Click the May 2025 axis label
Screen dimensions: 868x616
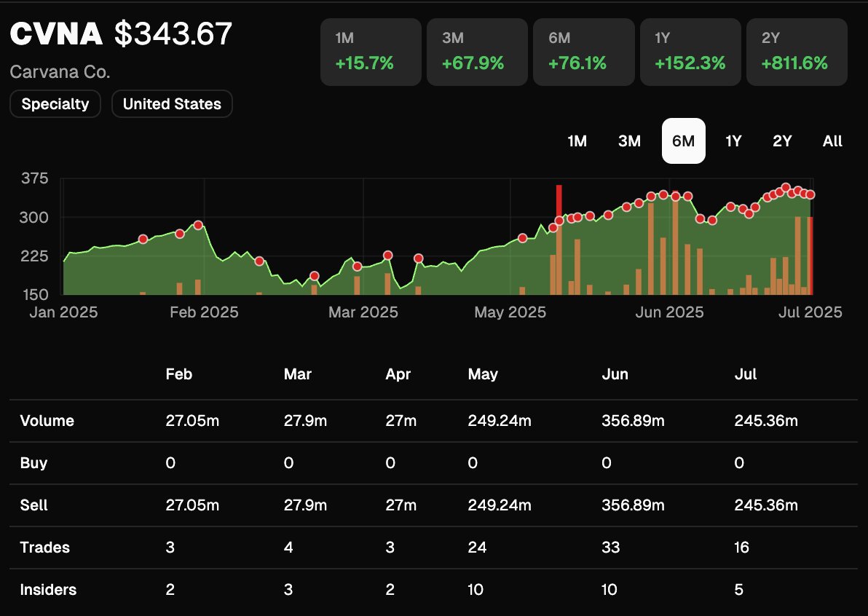pos(510,312)
